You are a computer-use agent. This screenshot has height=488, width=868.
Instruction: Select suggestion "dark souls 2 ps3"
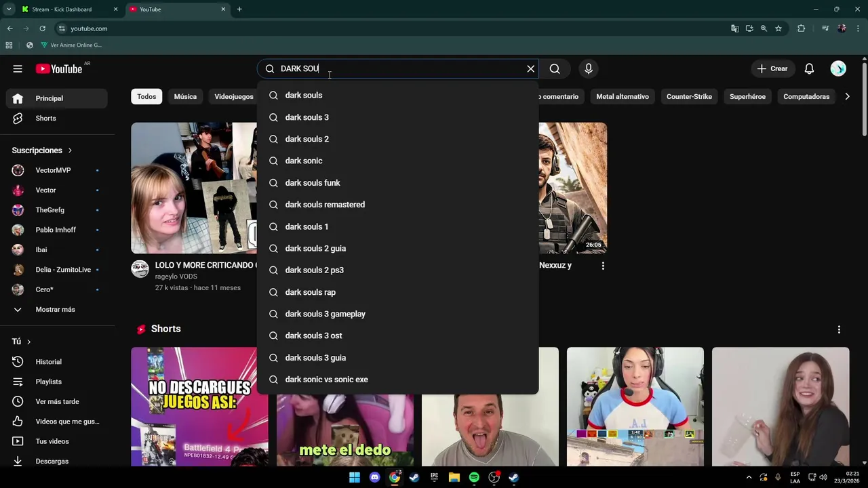[x=397, y=270]
